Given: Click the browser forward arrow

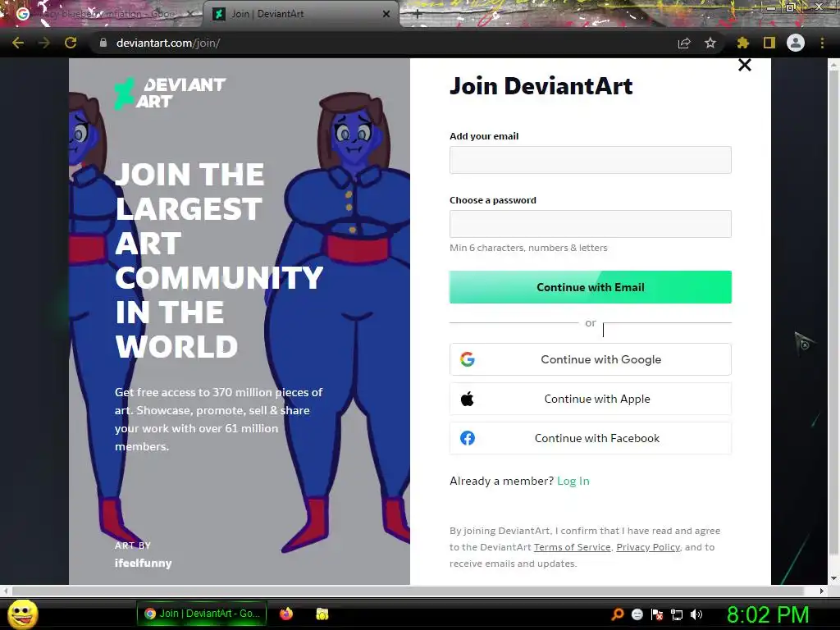Looking at the screenshot, I should coord(44,43).
